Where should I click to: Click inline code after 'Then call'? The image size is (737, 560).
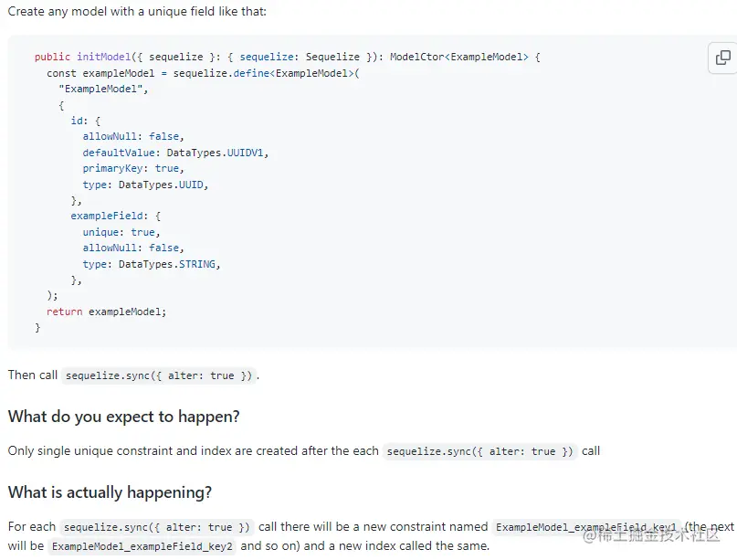coord(159,375)
